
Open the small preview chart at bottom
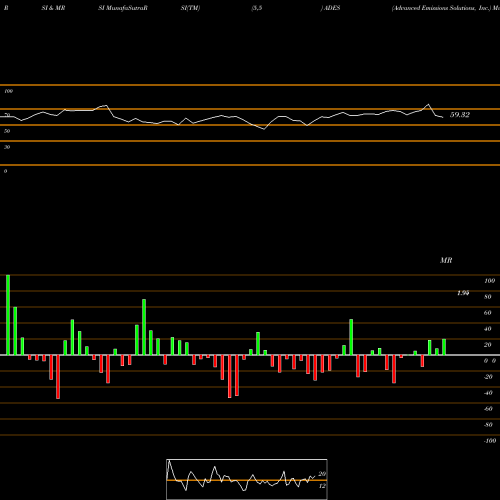pyautogui.click(x=247, y=479)
